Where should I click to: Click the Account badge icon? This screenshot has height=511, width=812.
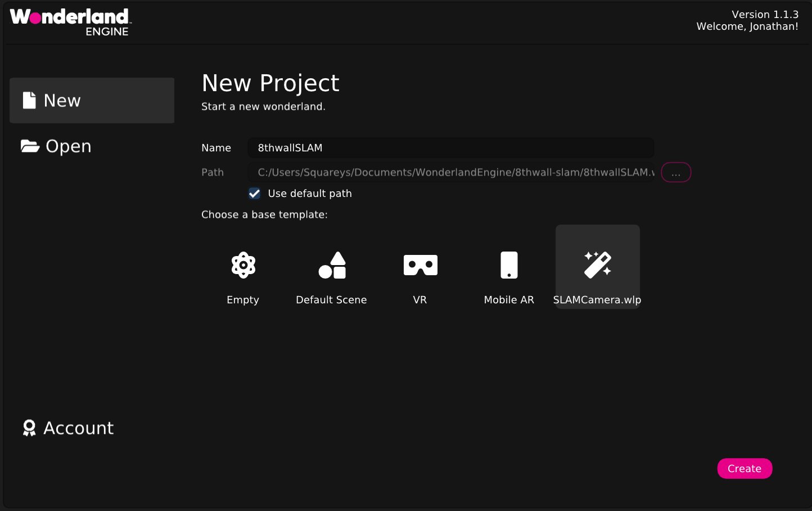click(x=29, y=428)
